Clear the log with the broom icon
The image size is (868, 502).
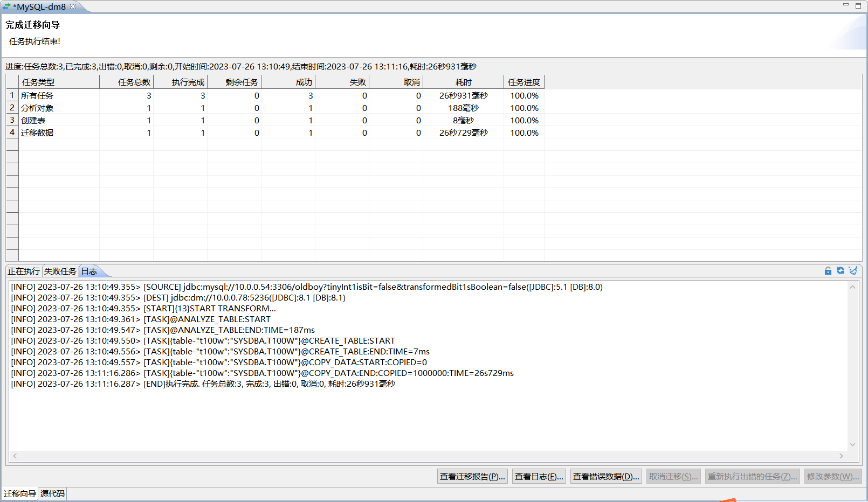coord(853,270)
